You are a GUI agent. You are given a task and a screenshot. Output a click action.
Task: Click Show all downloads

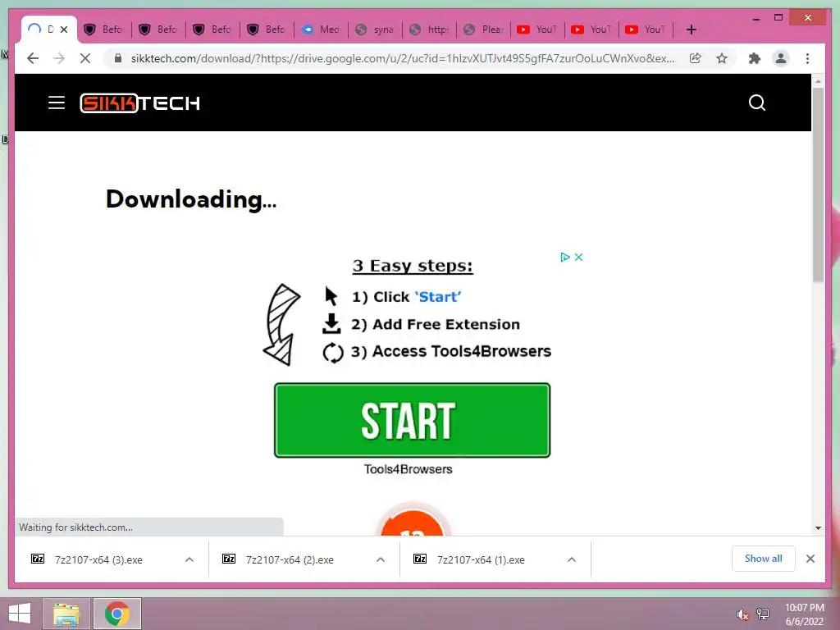[x=764, y=559]
